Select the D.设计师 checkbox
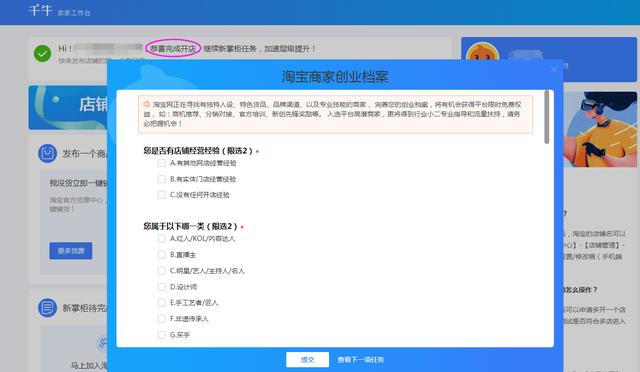 [x=162, y=287]
